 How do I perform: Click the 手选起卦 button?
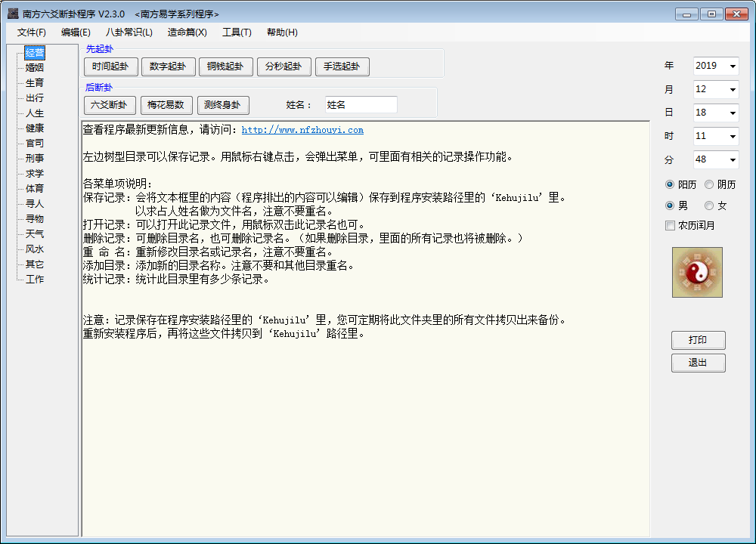coord(342,66)
